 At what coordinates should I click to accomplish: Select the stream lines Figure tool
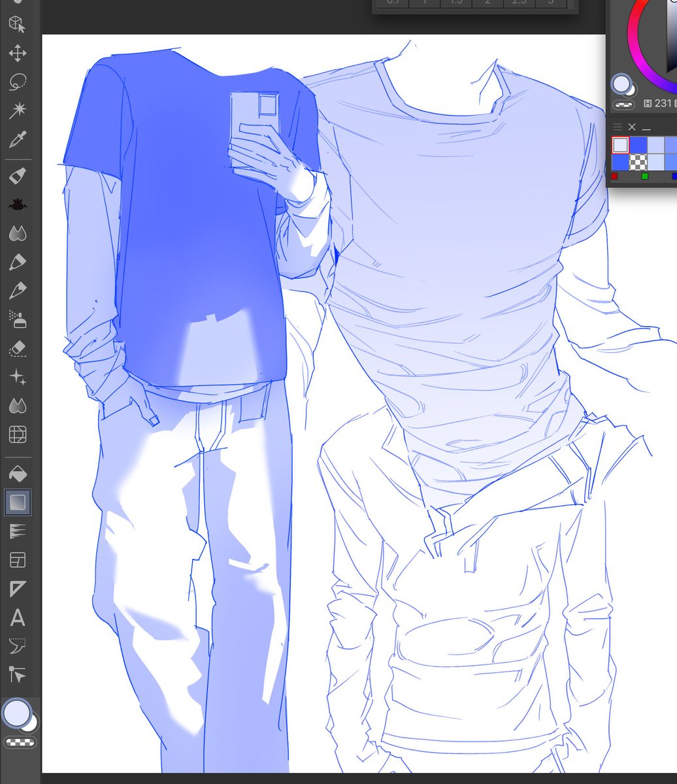point(17,531)
